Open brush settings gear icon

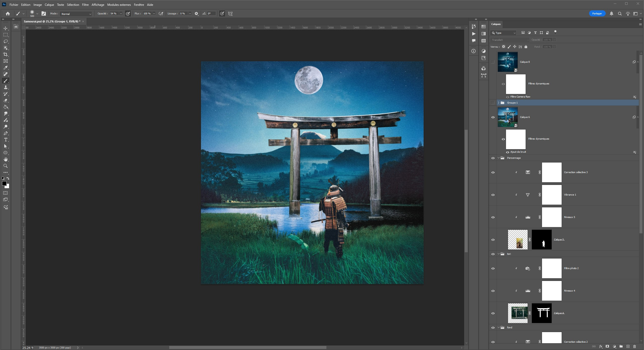(196, 14)
